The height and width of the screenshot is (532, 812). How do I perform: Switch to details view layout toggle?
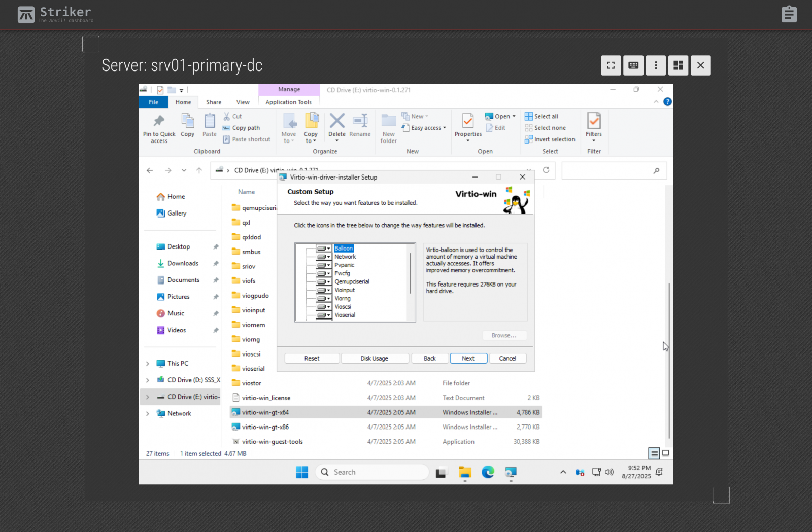click(654, 453)
